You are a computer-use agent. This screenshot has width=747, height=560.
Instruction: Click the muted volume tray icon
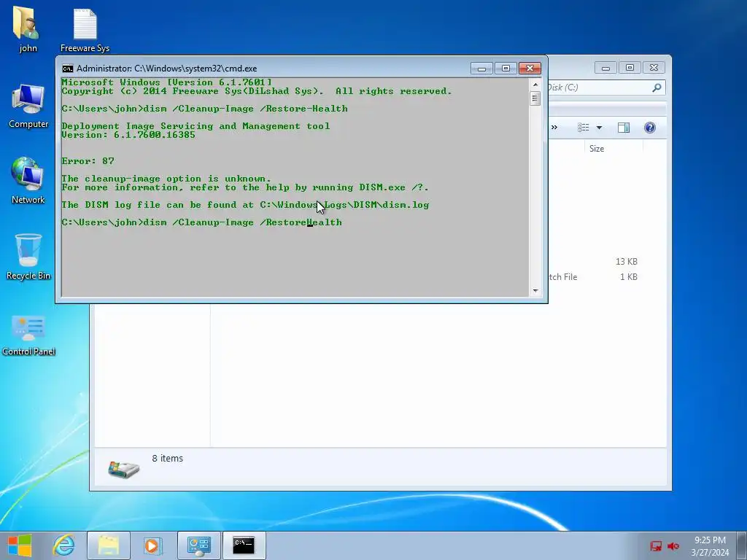click(x=673, y=546)
